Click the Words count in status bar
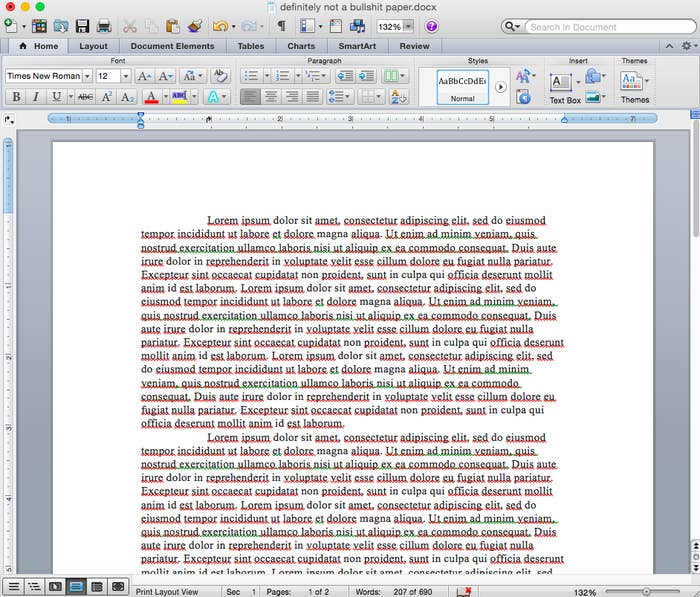This screenshot has width=700, height=597. 394,592
